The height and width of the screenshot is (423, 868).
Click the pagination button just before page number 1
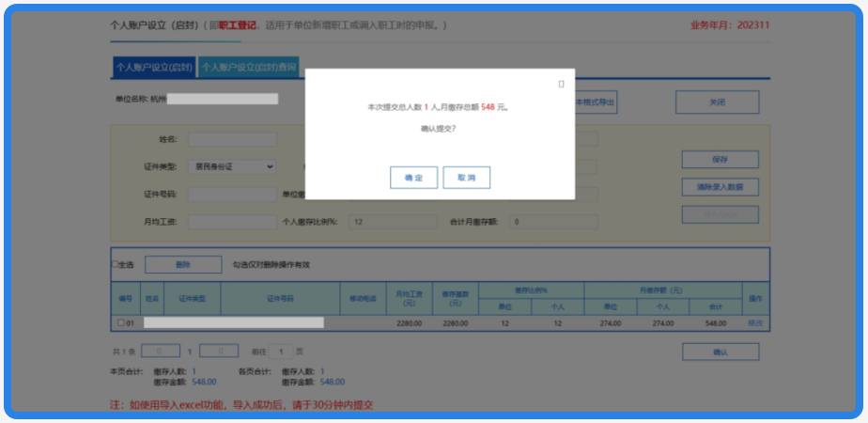coord(160,351)
